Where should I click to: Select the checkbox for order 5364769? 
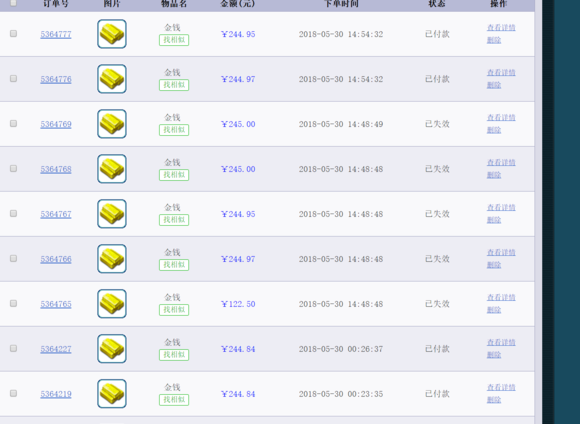pyautogui.click(x=13, y=124)
